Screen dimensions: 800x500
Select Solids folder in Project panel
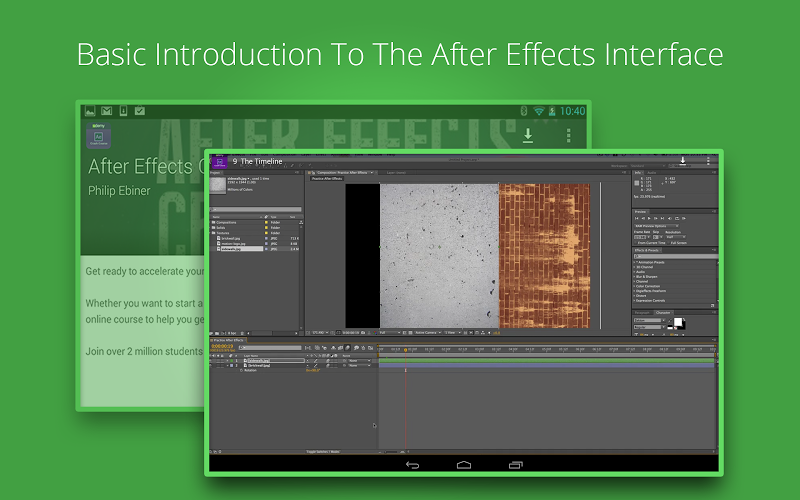220,228
